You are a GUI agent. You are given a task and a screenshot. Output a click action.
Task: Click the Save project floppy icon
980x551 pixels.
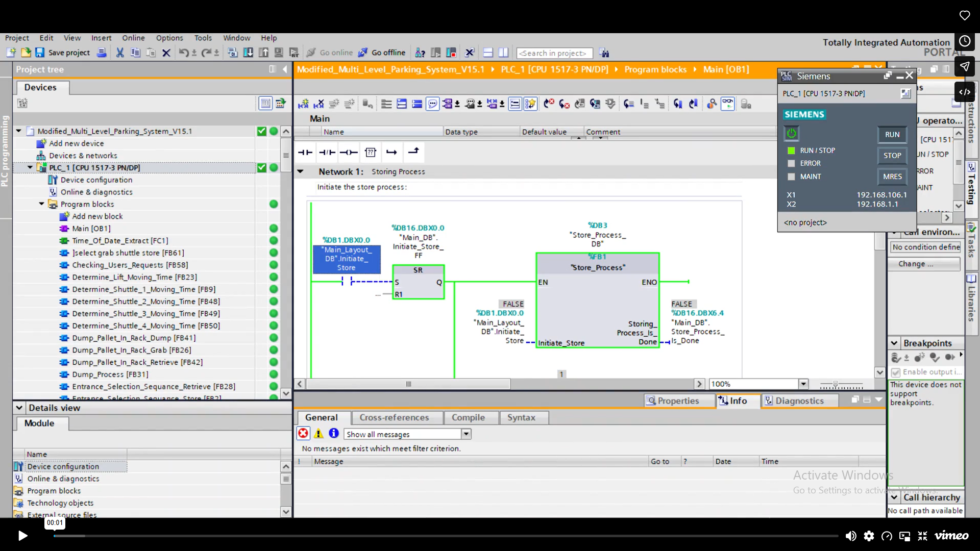(x=40, y=53)
